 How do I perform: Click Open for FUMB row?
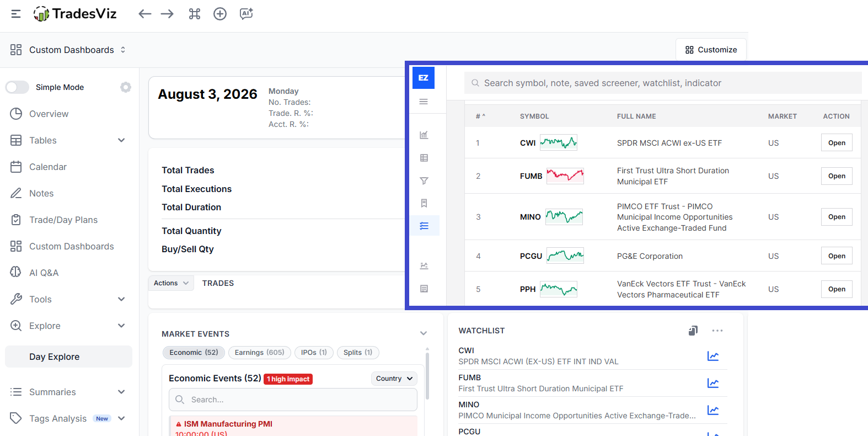click(837, 176)
